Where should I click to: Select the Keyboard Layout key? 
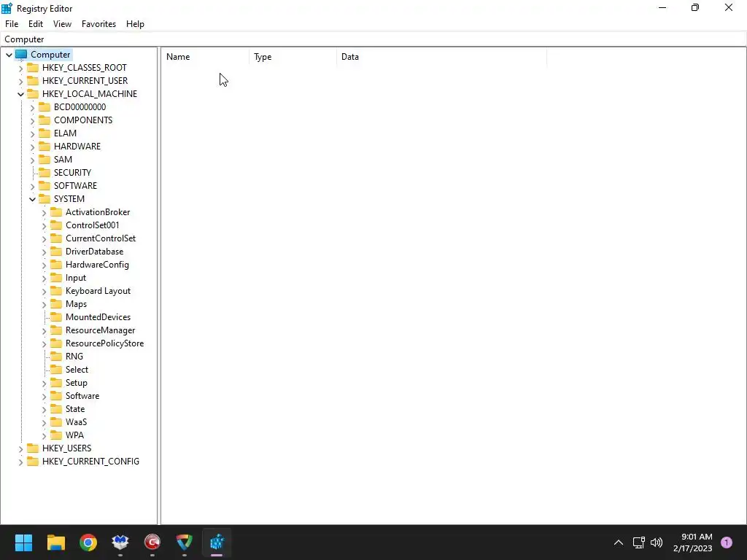(98, 291)
